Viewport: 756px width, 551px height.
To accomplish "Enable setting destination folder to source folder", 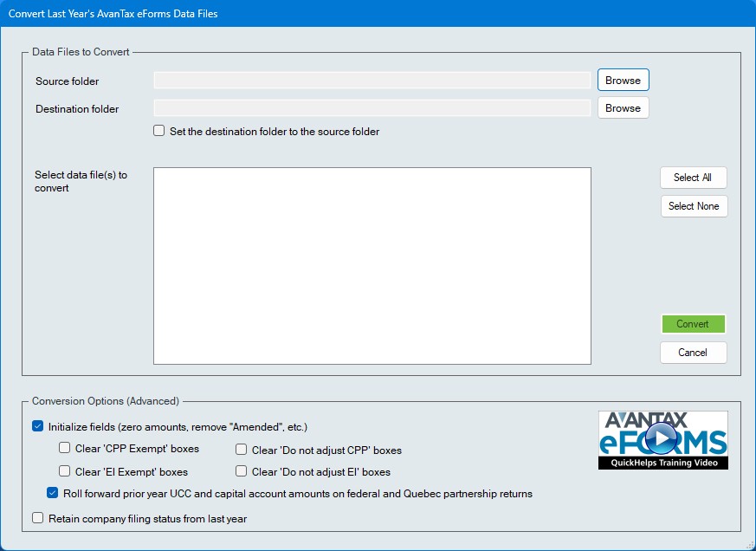I will (159, 132).
